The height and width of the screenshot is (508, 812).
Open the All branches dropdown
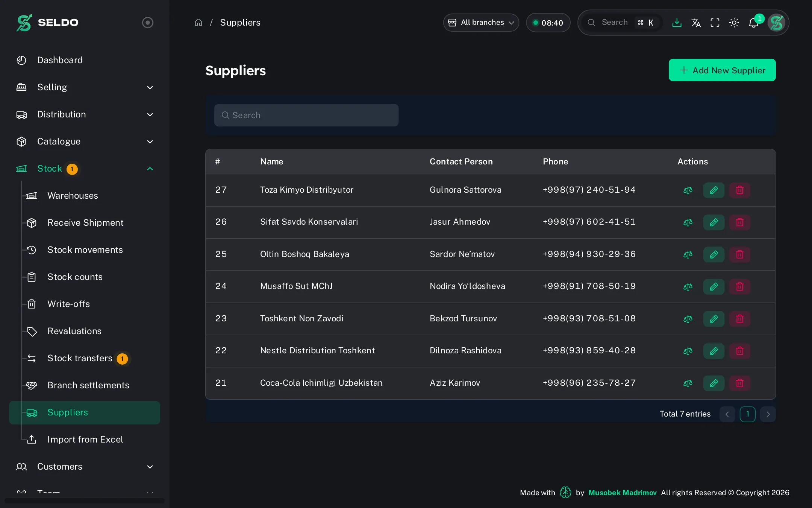pyautogui.click(x=481, y=23)
